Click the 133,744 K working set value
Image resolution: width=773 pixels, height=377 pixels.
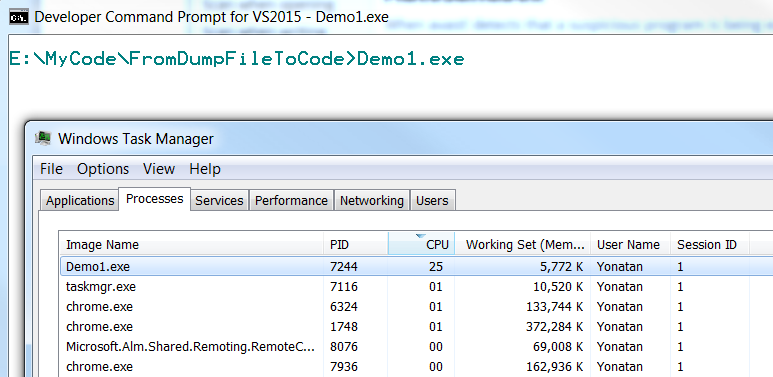pyautogui.click(x=555, y=307)
